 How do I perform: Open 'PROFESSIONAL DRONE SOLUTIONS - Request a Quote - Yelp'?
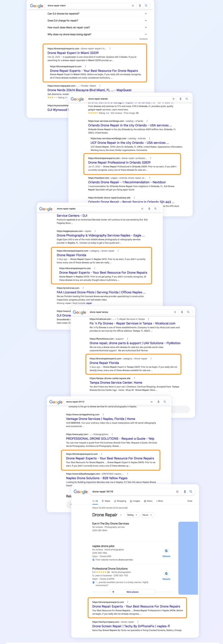click(x=110, y=439)
